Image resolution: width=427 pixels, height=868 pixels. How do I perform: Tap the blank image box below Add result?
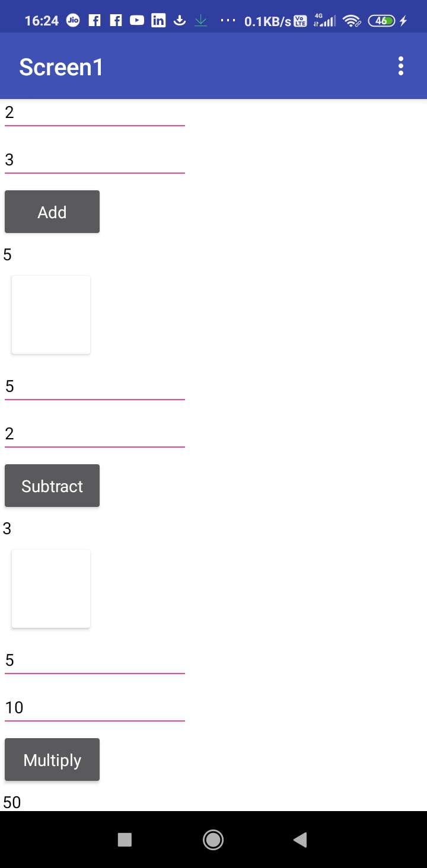tap(51, 315)
